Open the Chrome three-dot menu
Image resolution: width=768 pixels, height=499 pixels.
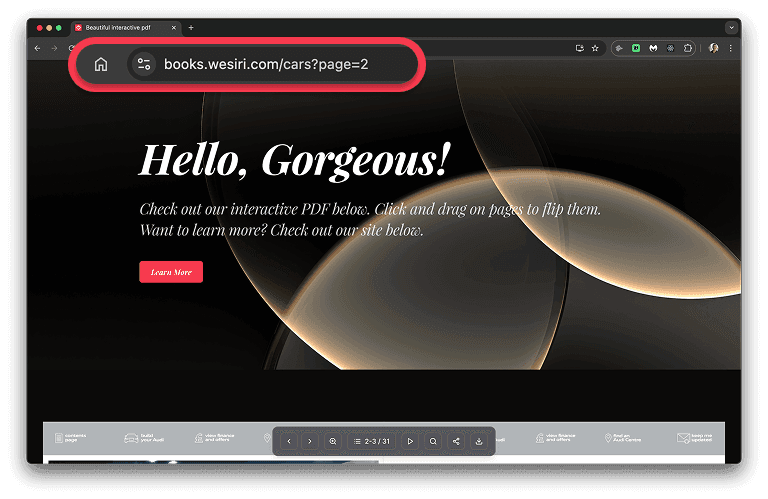[x=730, y=47]
